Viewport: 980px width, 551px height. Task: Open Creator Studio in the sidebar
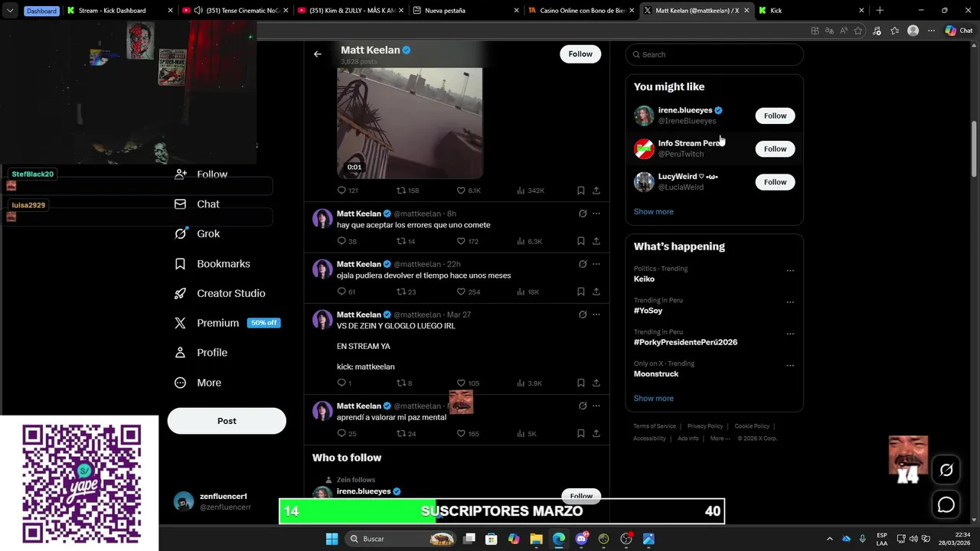click(220, 293)
